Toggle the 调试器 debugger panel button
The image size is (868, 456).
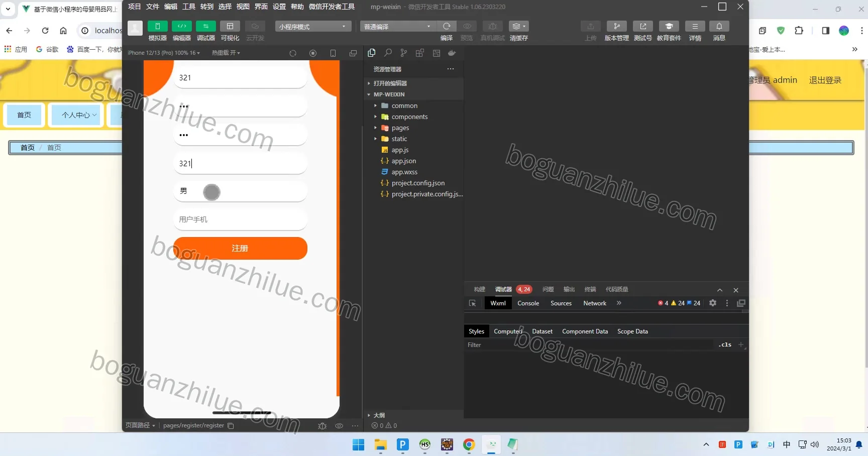click(205, 26)
